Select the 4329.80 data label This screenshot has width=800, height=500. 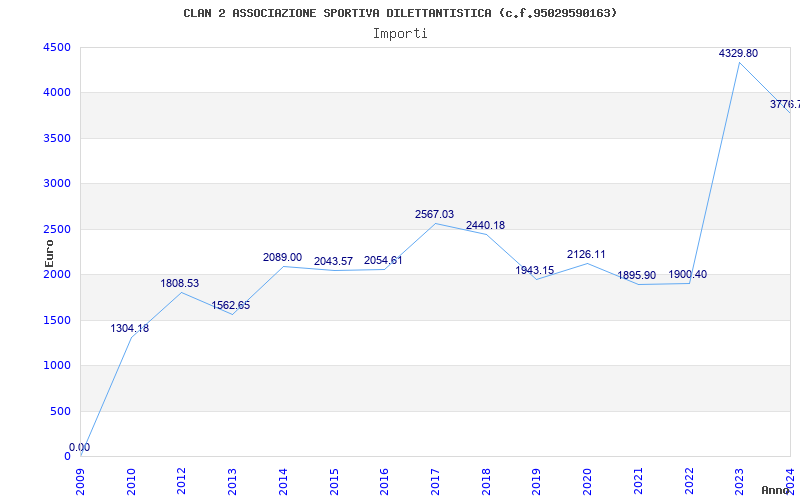point(738,54)
